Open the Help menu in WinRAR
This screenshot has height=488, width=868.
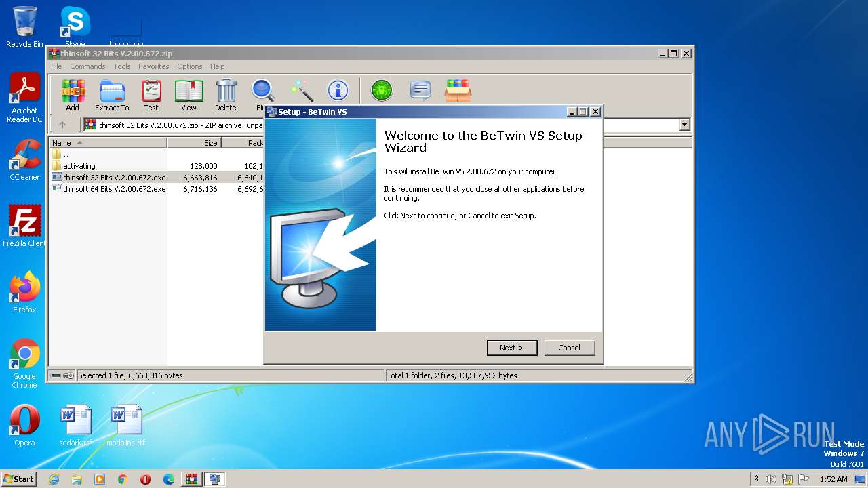point(217,66)
